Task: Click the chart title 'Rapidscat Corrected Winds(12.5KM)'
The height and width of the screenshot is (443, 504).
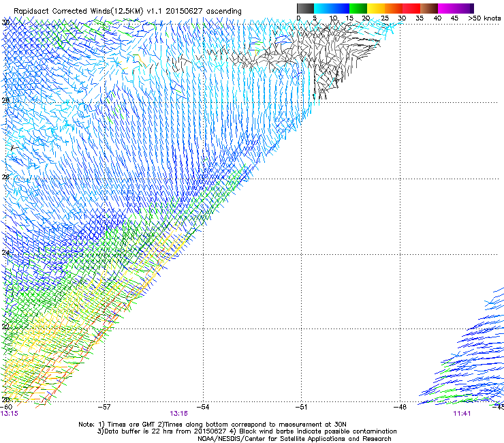Action: tap(78, 12)
